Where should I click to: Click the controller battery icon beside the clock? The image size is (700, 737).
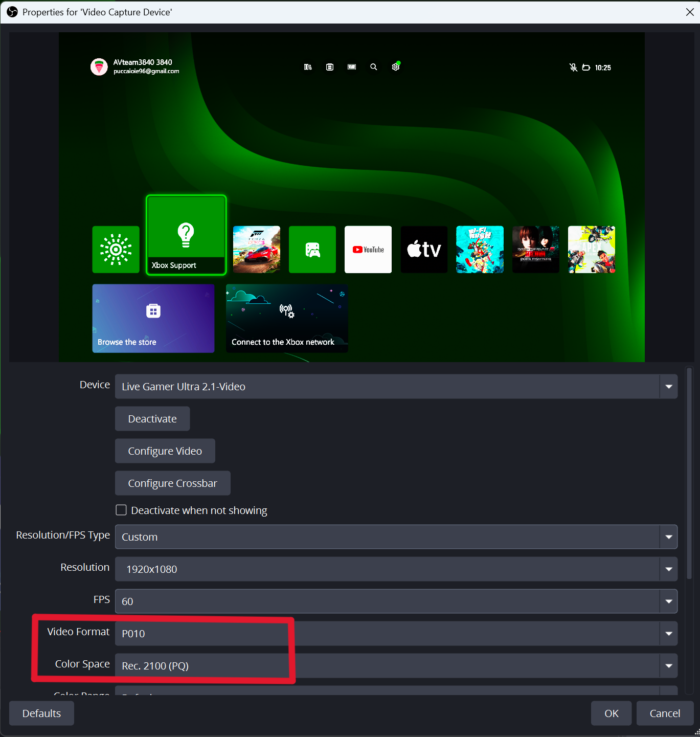coord(586,68)
